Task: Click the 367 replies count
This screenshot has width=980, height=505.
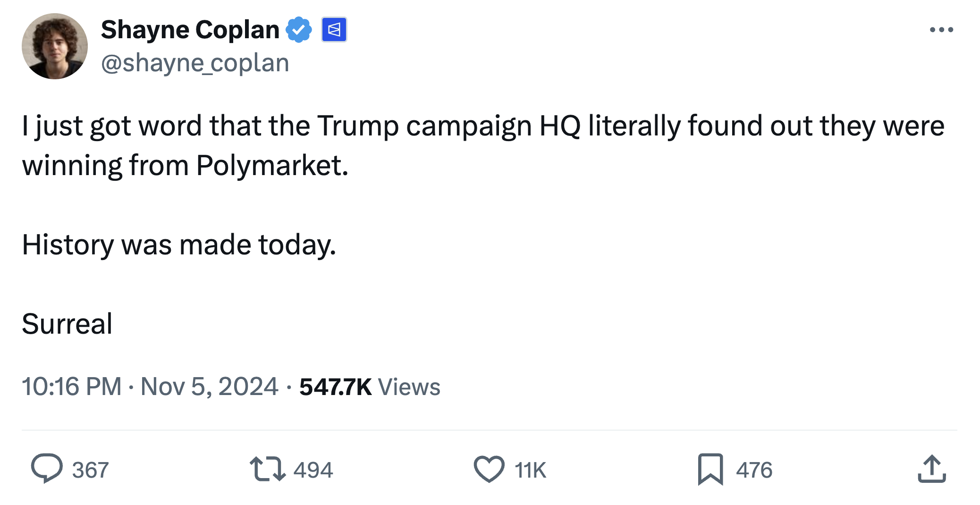Action: pyautogui.click(x=90, y=470)
